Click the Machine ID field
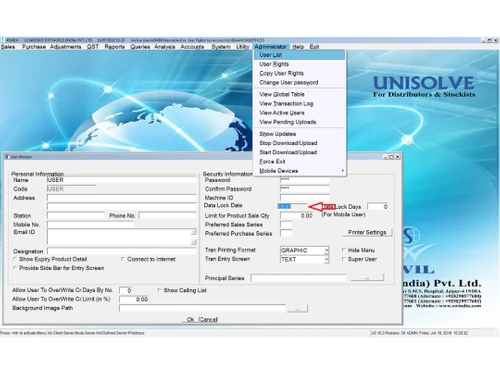Image resolution: width=500 pixels, height=375 pixels. (304, 198)
